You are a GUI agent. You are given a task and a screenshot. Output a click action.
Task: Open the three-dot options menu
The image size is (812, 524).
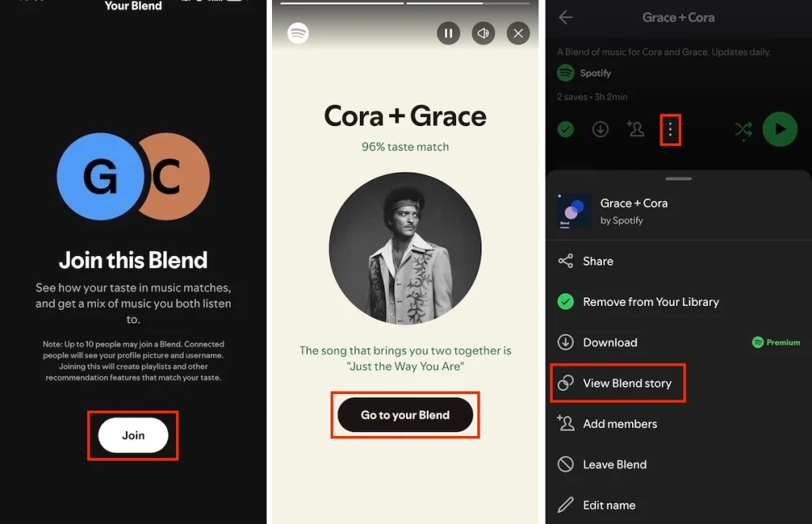point(670,128)
